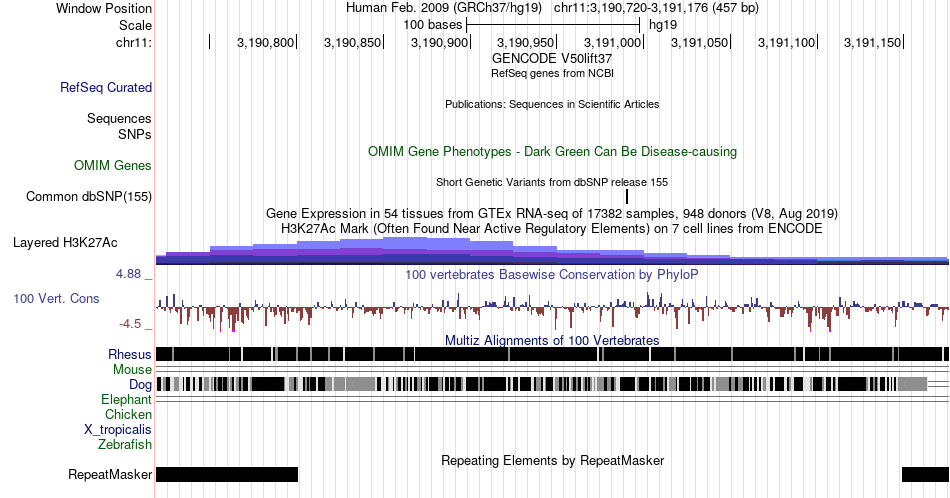The width and height of the screenshot is (950, 498).
Task: Open the OMIM Genes track label
Action: (x=113, y=165)
